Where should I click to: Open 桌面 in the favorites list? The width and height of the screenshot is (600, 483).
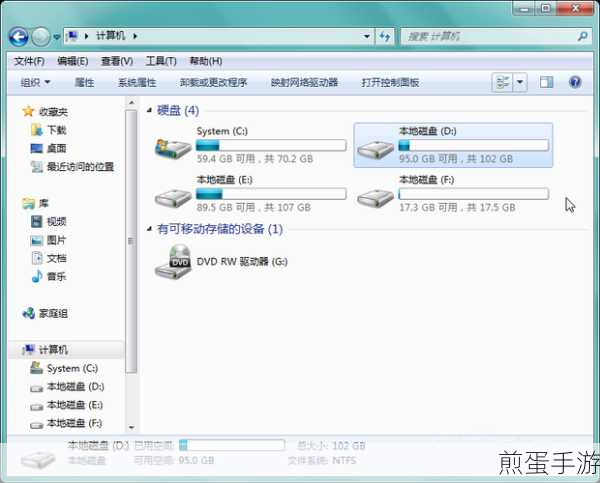(49, 148)
